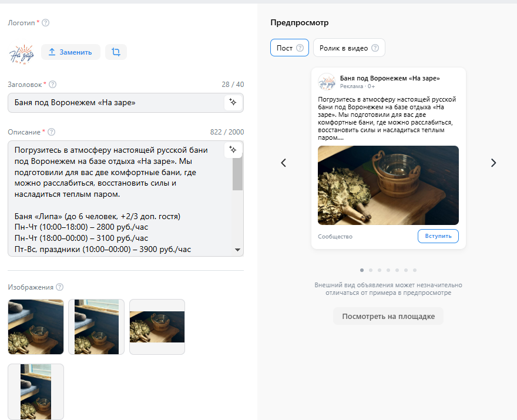
Task: Select the first square image thumbnail
Action: 36,327
